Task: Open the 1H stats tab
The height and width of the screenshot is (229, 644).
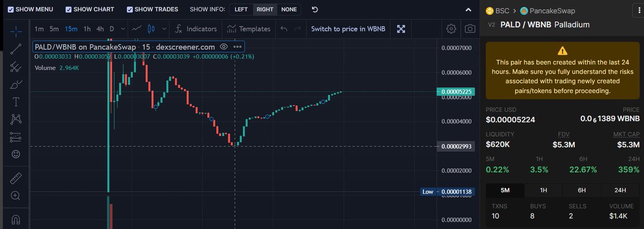Action: 543,190
